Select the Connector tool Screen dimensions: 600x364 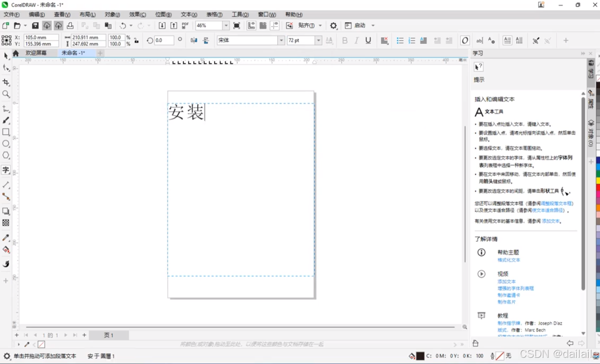pos(6,196)
